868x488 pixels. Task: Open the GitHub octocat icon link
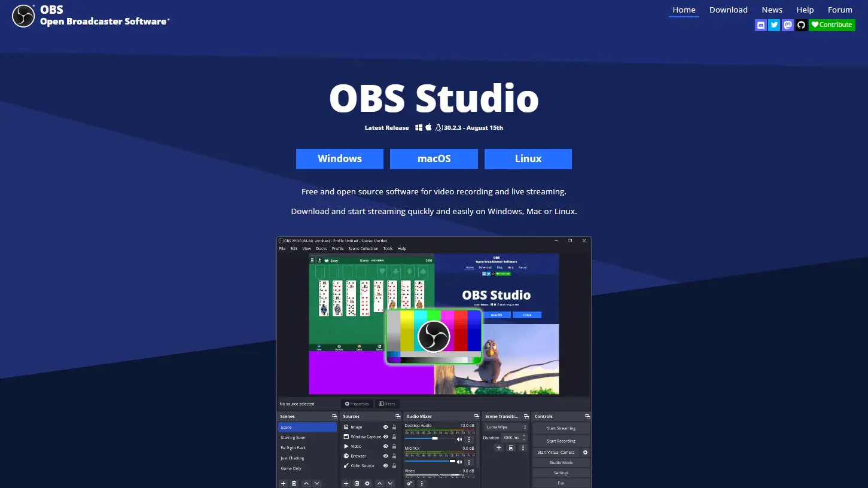(802, 25)
